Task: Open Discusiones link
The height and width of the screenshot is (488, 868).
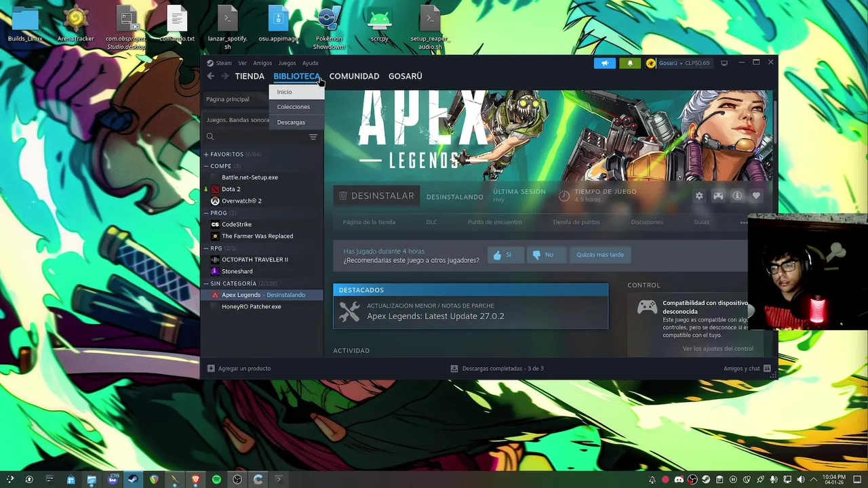Action: (x=647, y=222)
